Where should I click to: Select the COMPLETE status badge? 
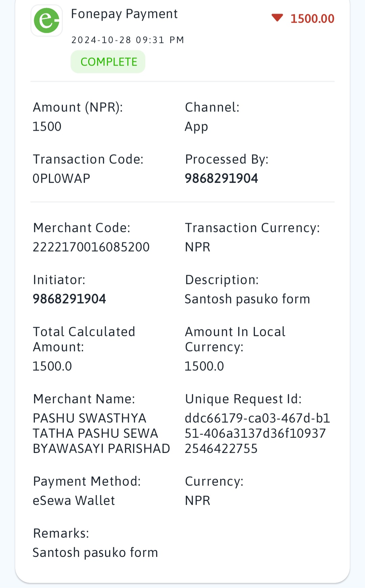[x=108, y=62]
